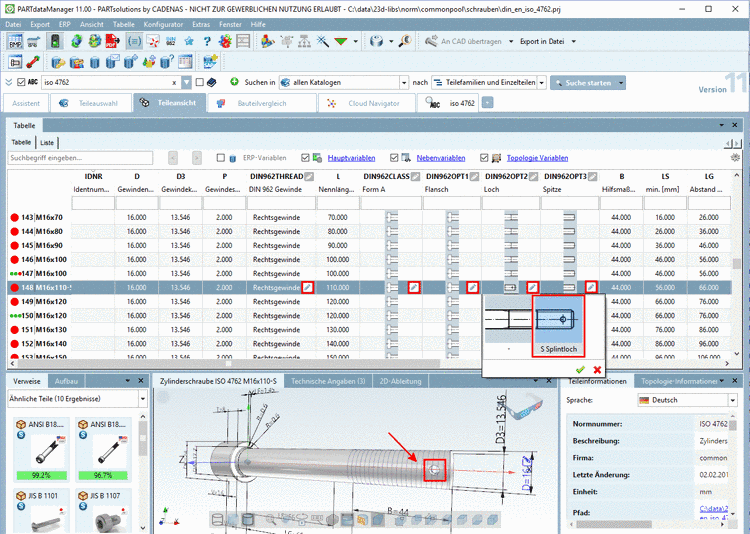Confirm selection with the green checkmark
Viewport: 750px width, 534px height.
point(581,369)
